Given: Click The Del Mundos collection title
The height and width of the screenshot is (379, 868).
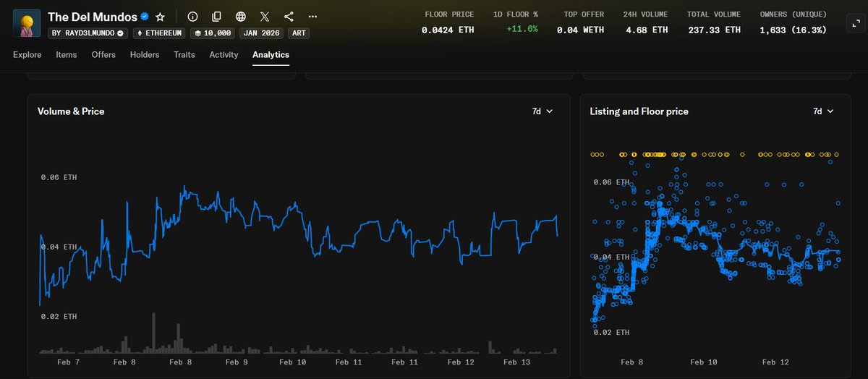Looking at the screenshot, I should (x=93, y=17).
